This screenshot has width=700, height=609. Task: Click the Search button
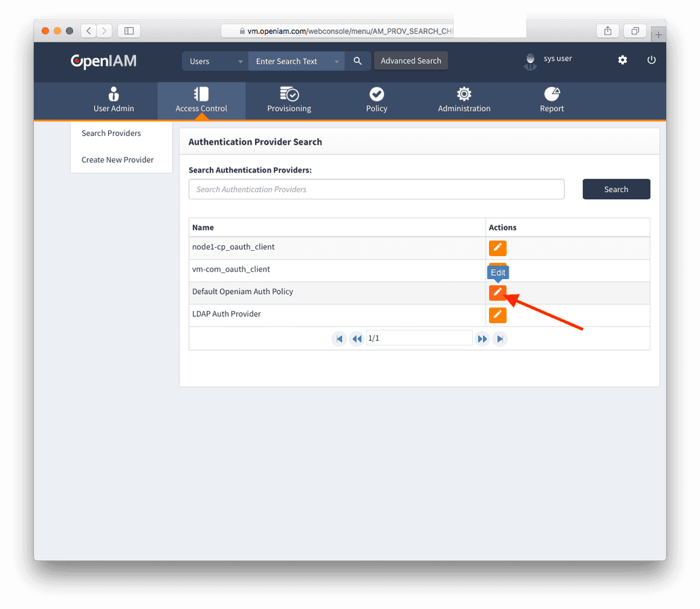[615, 189]
